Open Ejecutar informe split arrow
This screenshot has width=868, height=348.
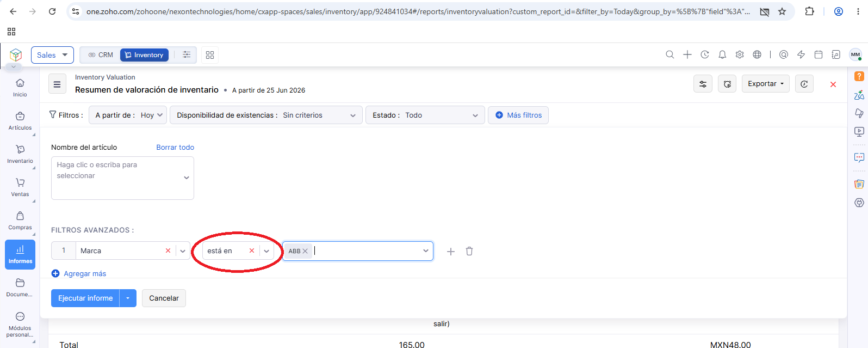coord(128,298)
